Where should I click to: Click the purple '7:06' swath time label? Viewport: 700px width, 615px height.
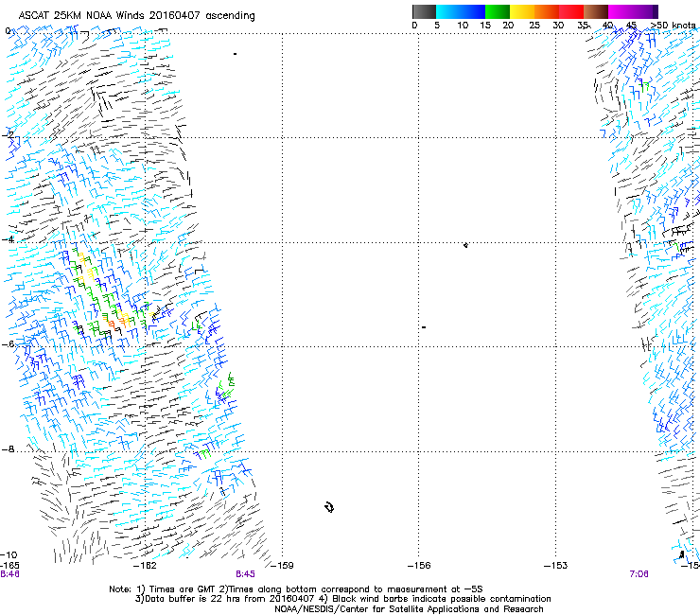[x=639, y=574]
